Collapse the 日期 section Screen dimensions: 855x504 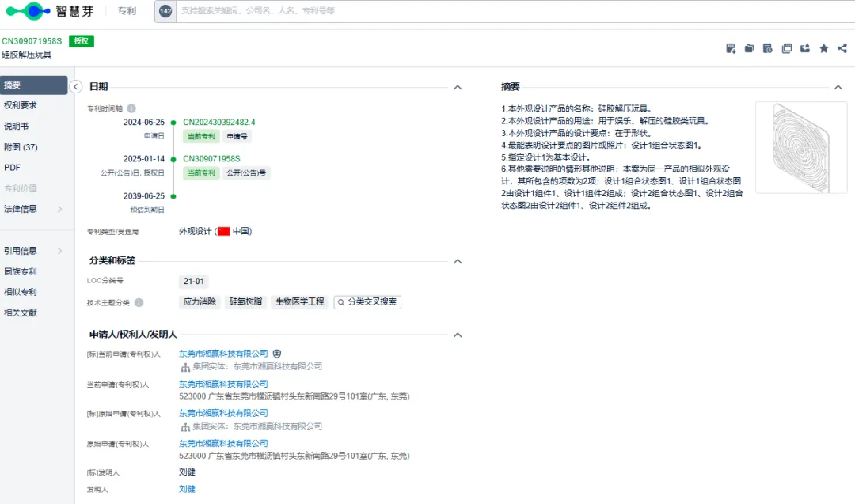[457, 87]
